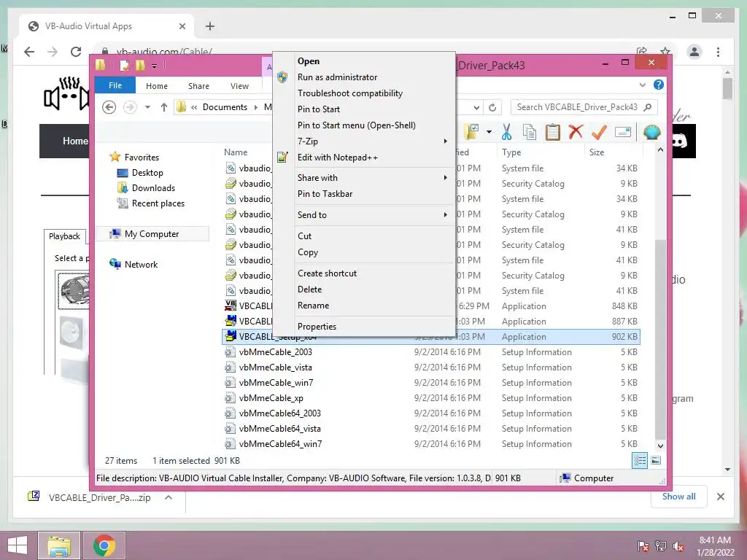Image resolution: width=747 pixels, height=560 pixels.
Task: Open the address bar history dropdown
Action: pyautogui.click(x=476, y=108)
